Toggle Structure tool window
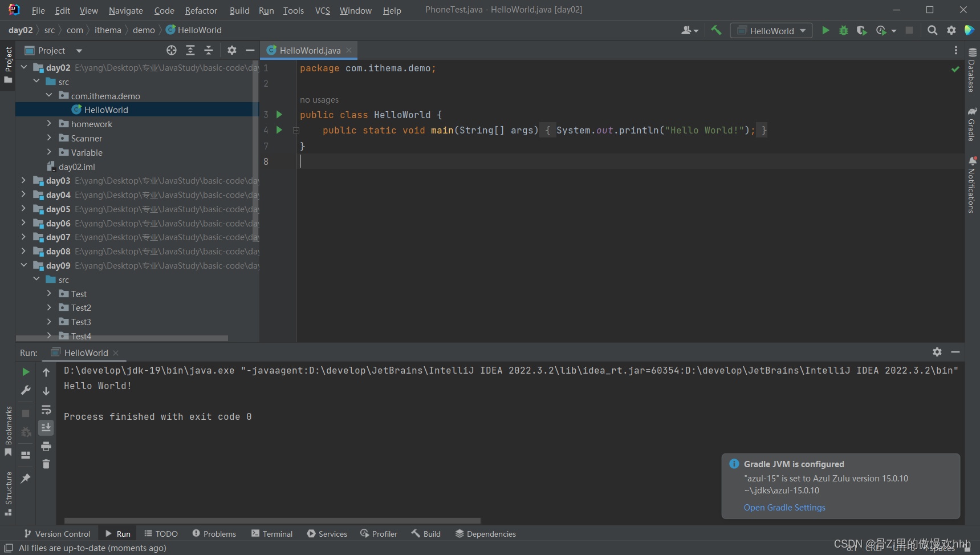Viewport: 980px width, 555px height. (8, 493)
